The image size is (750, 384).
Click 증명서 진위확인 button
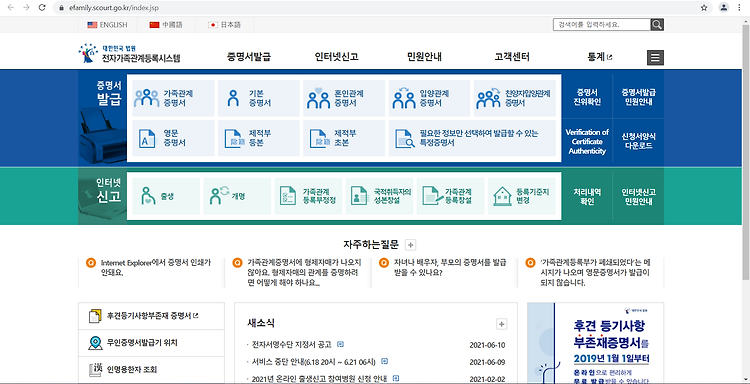click(587, 97)
